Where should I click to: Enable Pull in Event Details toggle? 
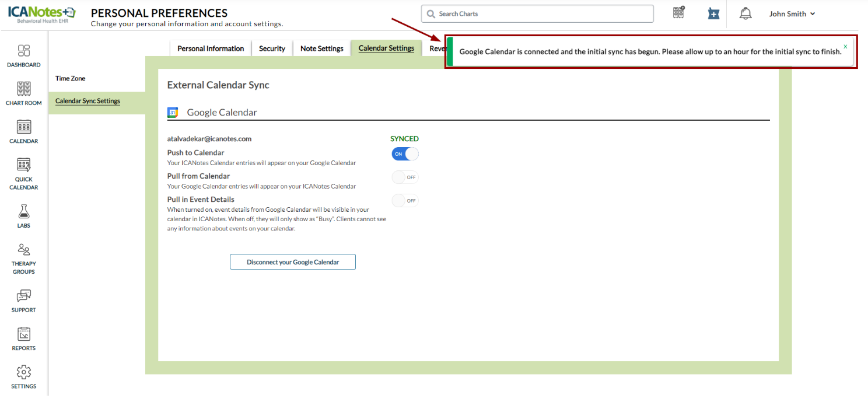coord(405,201)
